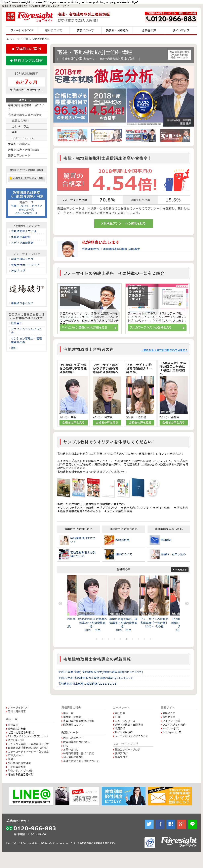
Task: Open the Twitter share icon in footer
Action: coord(149,824)
